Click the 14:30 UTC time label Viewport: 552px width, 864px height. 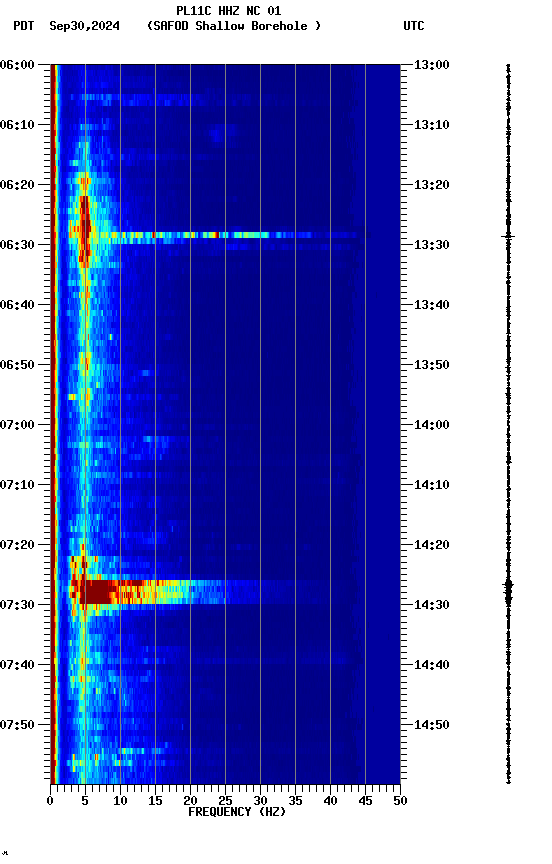(432, 606)
